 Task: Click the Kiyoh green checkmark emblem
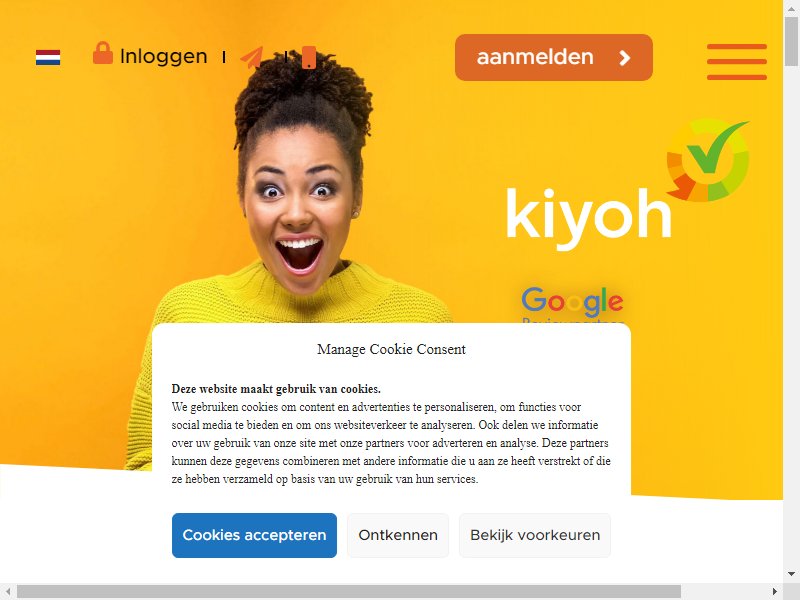pos(708,160)
